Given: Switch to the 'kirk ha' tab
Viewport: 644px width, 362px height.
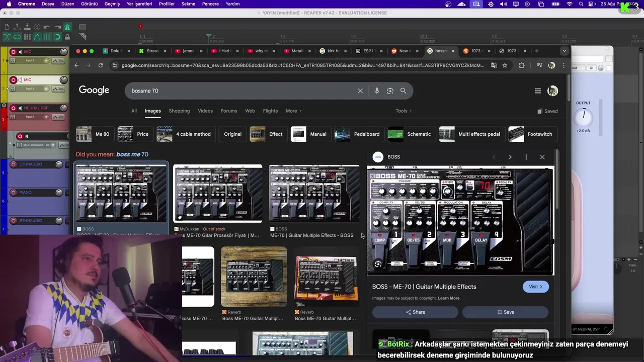Looking at the screenshot, I should (x=334, y=51).
